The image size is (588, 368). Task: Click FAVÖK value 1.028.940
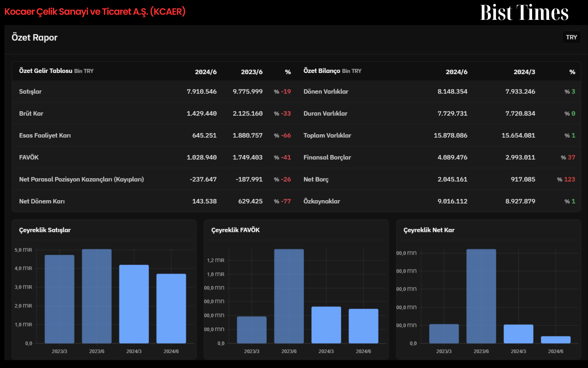(x=202, y=158)
